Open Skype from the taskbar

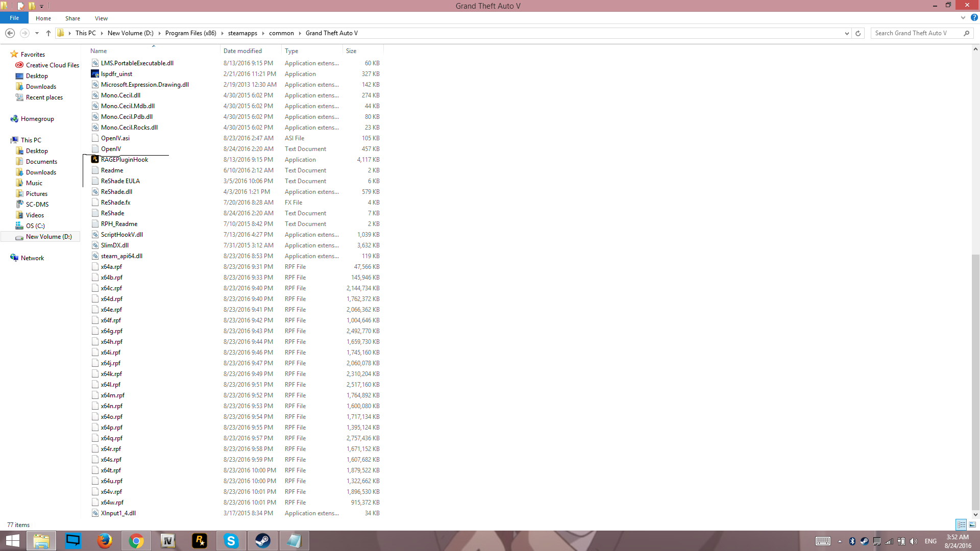coord(231,541)
